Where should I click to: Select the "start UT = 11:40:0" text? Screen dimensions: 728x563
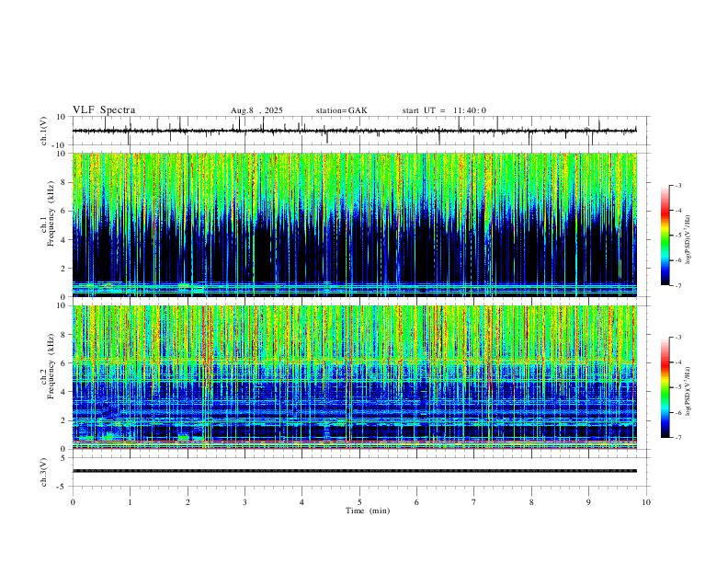click(x=444, y=110)
